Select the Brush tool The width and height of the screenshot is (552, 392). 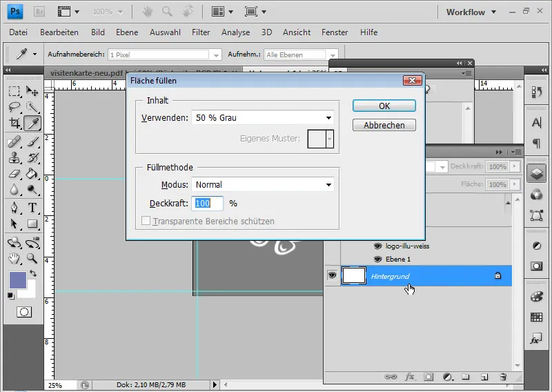pos(32,141)
